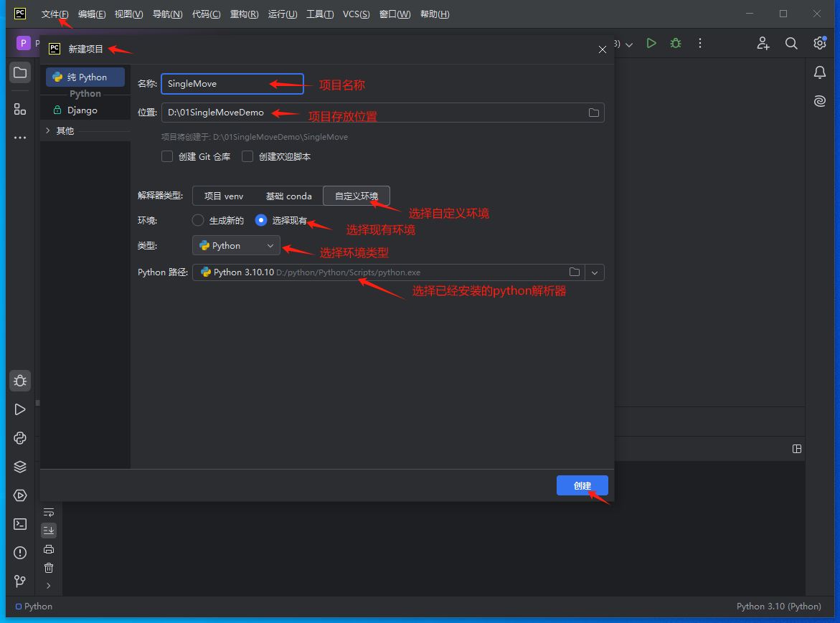Viewport: 840px width, 623px height.
Task: Open the Python Console tool window
Action: click(x=20, y=438)
